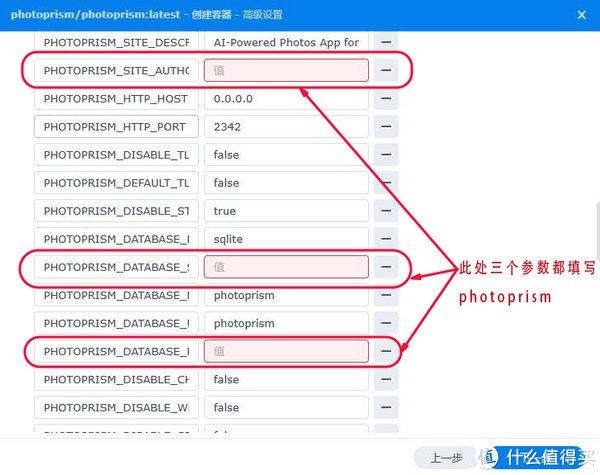Viewport: 600px width, 475px height.
Task: Remove the PHOTOPRISM_DEFAULT_TL variable
Action: tap(386, 183)
